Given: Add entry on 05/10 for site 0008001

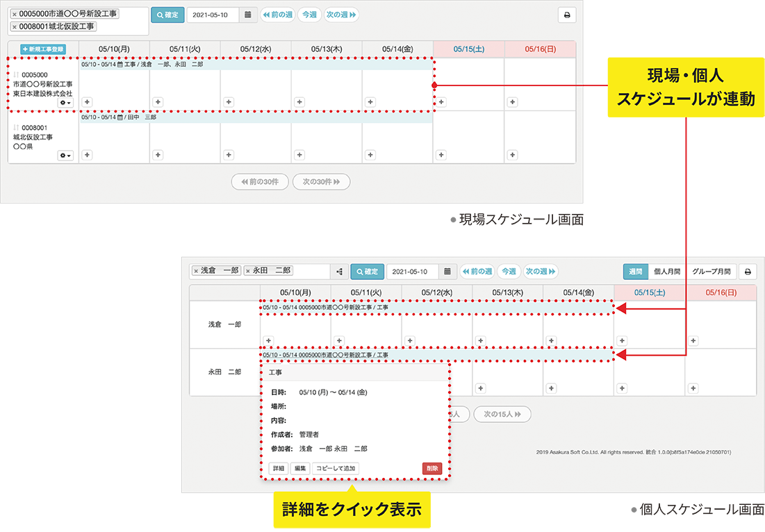Looking at the screenshot, I should (x=87, y=155).
